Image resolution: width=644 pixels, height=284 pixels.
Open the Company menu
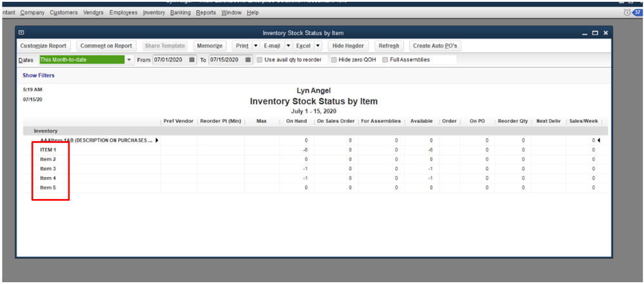[32, 13]
